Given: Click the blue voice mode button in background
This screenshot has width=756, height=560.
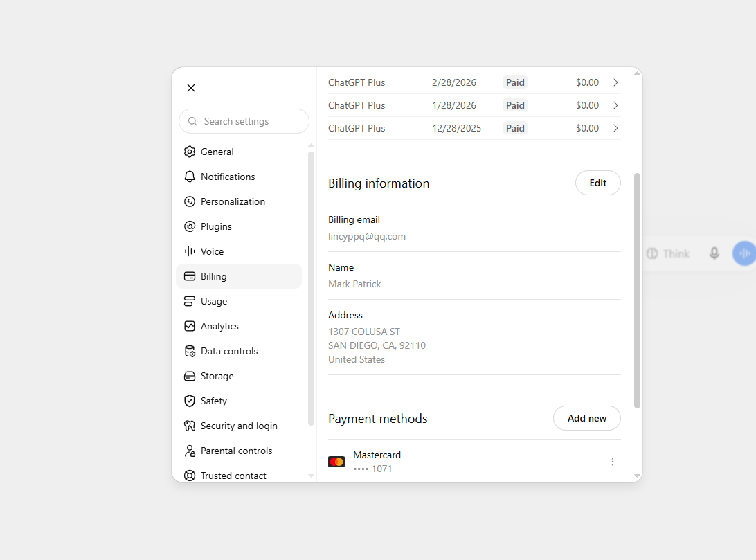Looking at the screenshot, I should click(744, 253).
